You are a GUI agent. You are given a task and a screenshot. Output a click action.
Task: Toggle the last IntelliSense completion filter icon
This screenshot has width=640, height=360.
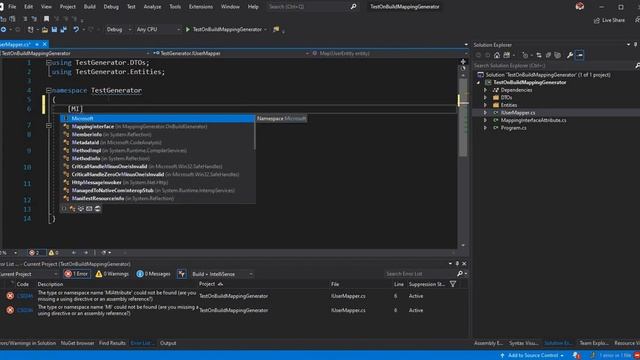tap(98, 209)
